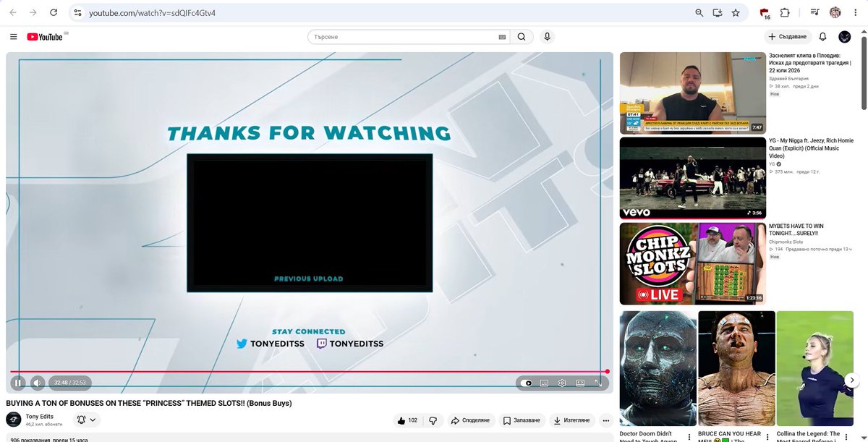868x442 pixels.
Task: Click the black previous upload end card
Action: click(x=310, y=223)
